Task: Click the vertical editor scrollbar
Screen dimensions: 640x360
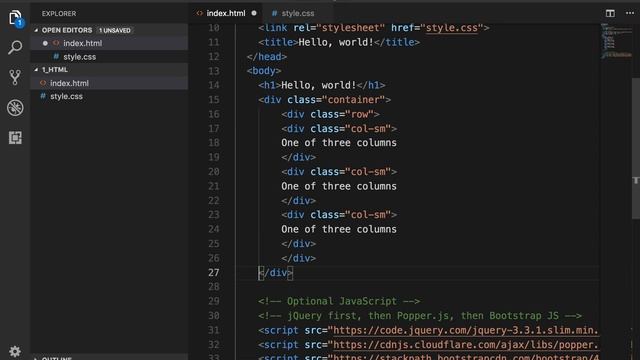Action: coord(636,149)
